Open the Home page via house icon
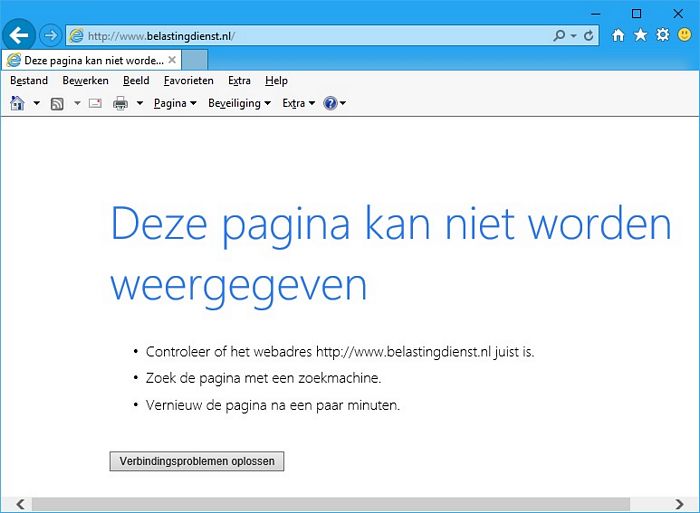Viewport: 700px width, 513px height. coord(618,35)
